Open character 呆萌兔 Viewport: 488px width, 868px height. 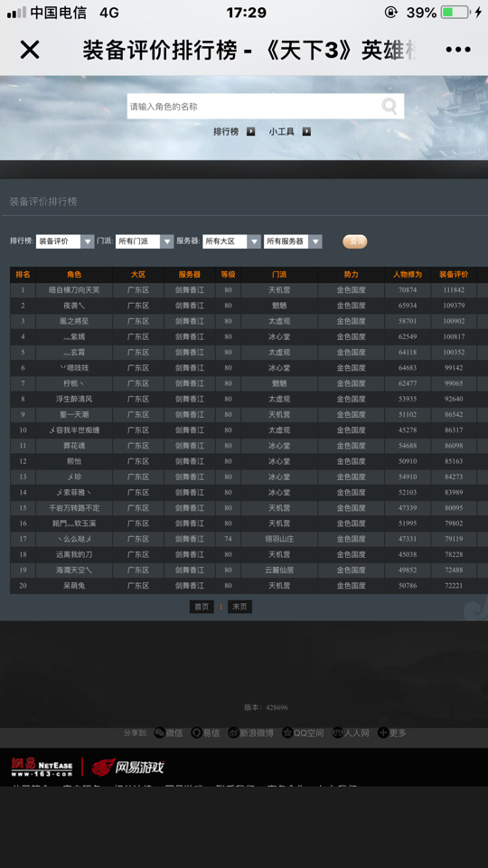click(x=74, y=585)
